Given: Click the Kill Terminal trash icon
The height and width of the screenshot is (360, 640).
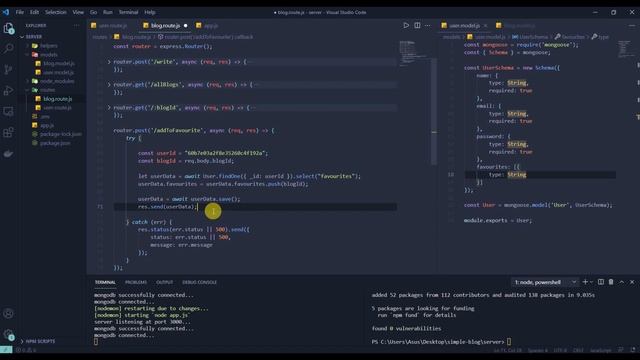Looking at the screenshot, I should (x=611, y=282).
